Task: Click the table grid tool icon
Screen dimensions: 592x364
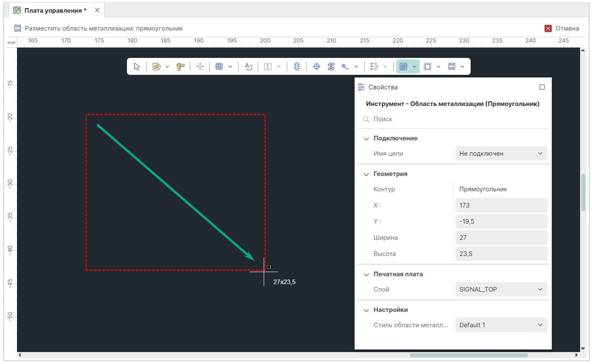Action: pyautogui.click(x=219, y=67)
